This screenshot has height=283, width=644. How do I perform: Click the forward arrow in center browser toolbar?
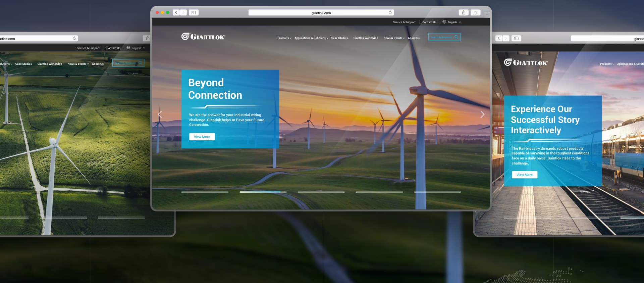point(183,12)
